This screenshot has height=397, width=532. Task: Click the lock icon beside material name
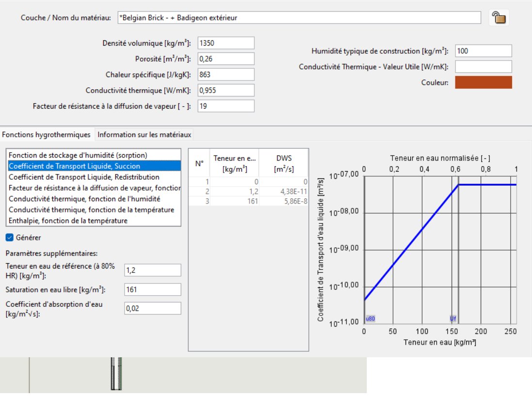(x=499, y=18)
